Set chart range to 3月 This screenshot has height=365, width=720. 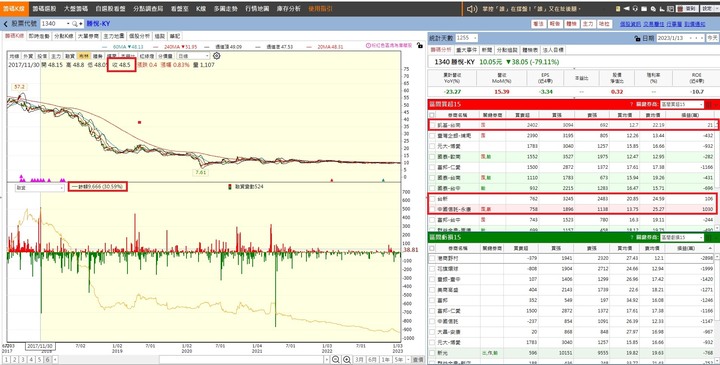[360, 360]
